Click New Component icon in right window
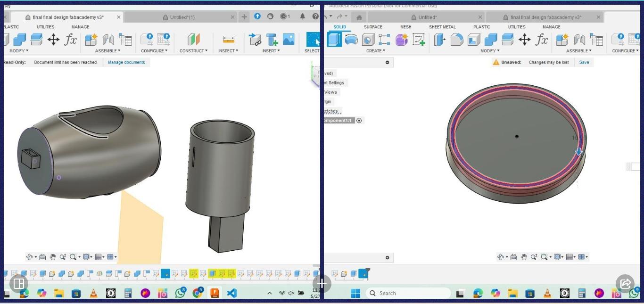The height and width of the screenshot is (304, 644). (562, 40)
